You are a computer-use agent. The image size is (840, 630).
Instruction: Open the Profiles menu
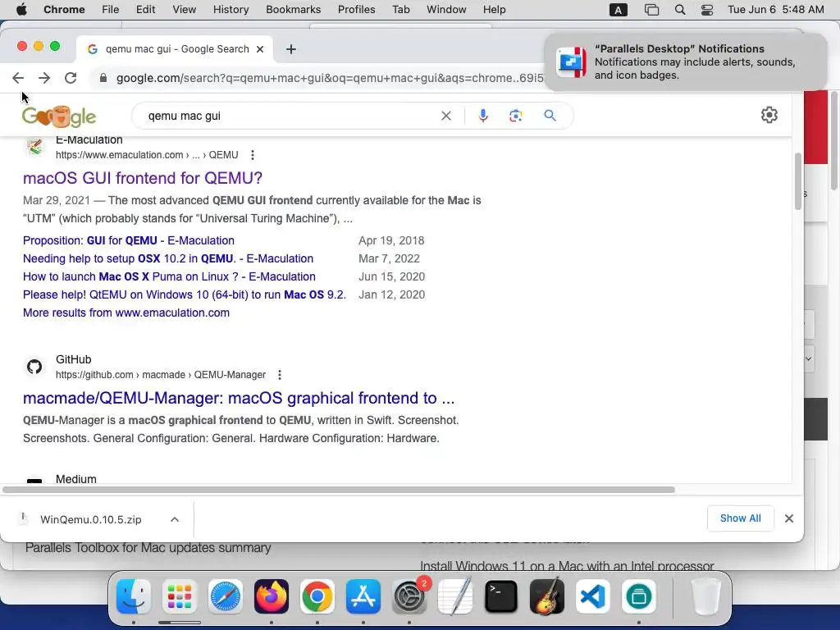tap(356, 10)
